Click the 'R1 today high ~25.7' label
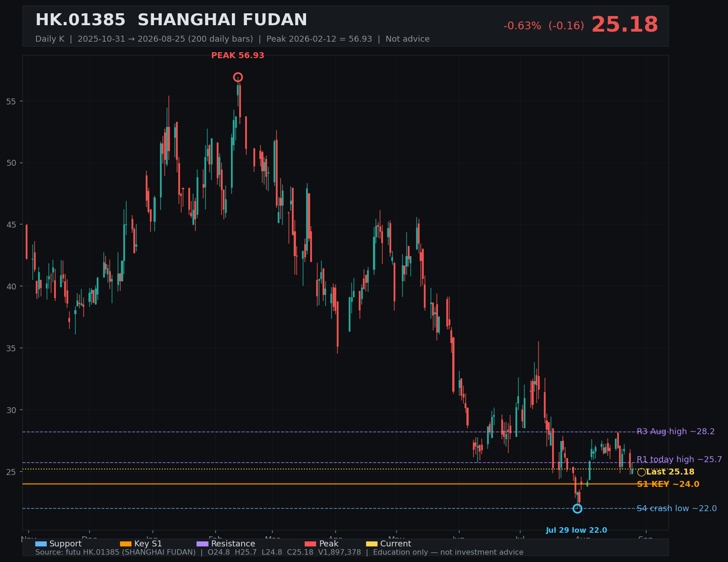The width and height of the screenshot is (728, 562). [x=679, y=459]
